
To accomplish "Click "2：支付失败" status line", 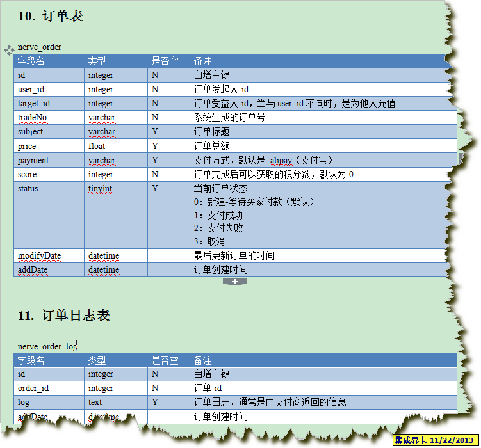I will (218, 228).
